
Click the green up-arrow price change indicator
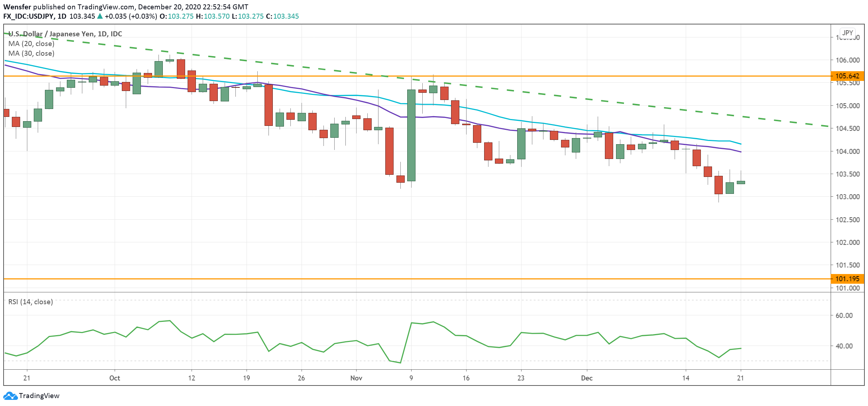click(x=100, y=16)
